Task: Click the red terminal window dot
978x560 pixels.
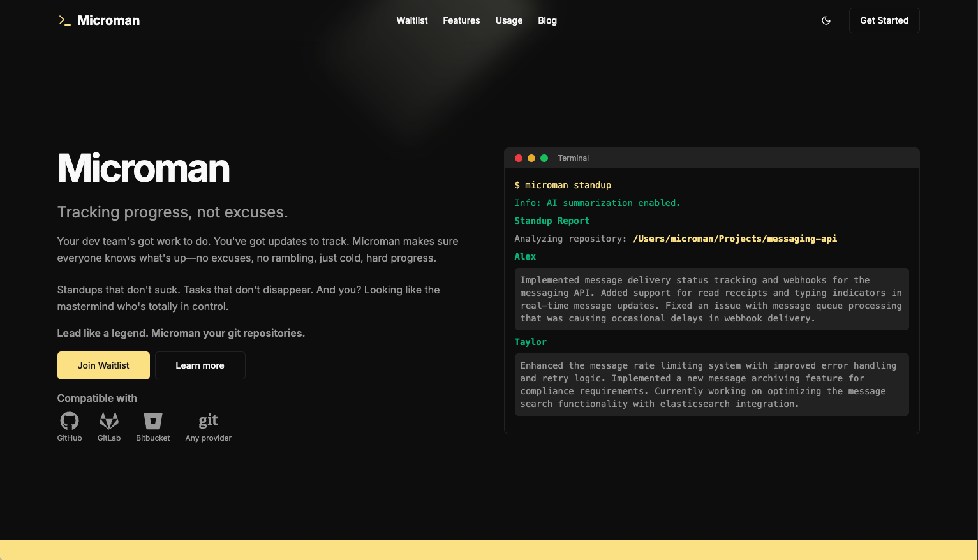Action: (519, 158)
